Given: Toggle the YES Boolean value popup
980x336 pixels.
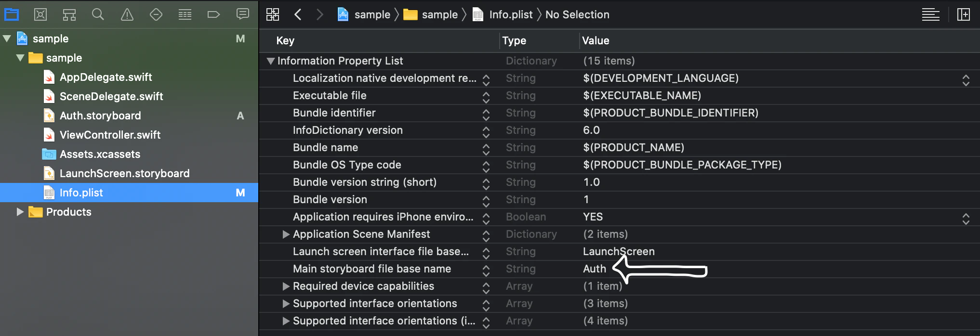Looking at the screenshot, I should tap(966, 219).
